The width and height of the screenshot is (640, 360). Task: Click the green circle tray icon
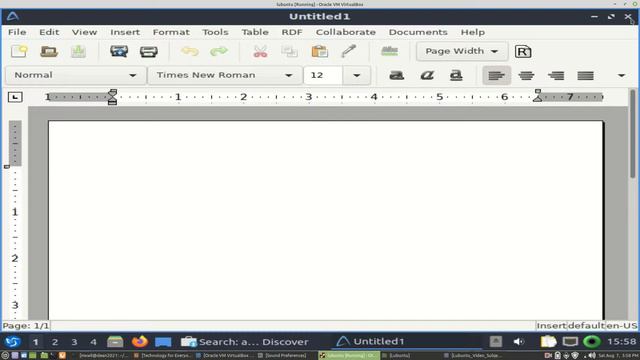click(x=592, y=342)
